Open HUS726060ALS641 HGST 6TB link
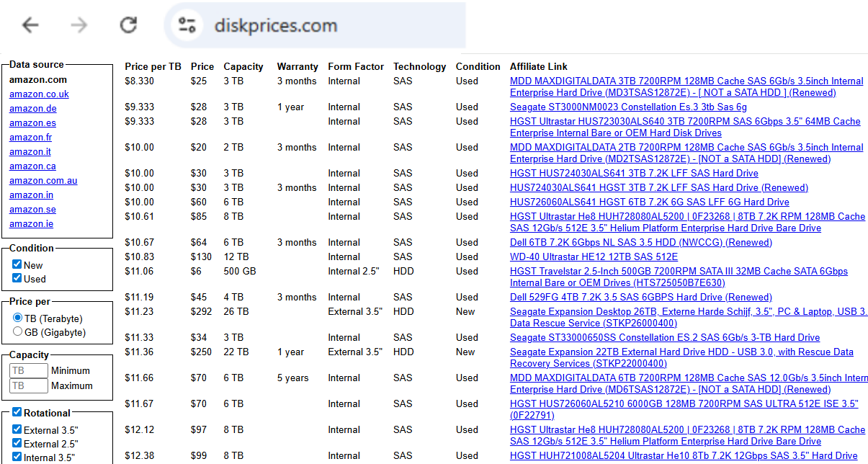This screenshot has width=868, height=464. pyautogui.click(x=650, y=202)
